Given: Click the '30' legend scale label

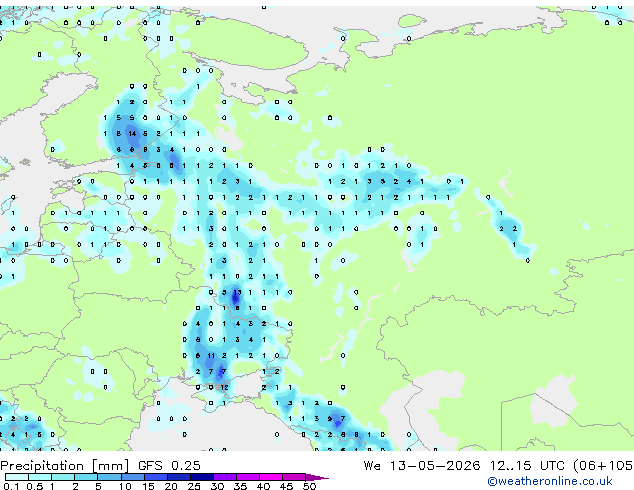Looking at the screenshot, I should (217, 486).
